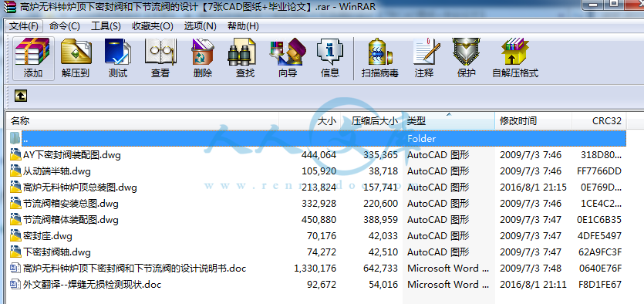Click packed size value 642,733
644x304 pixels.
click(380, 269)
